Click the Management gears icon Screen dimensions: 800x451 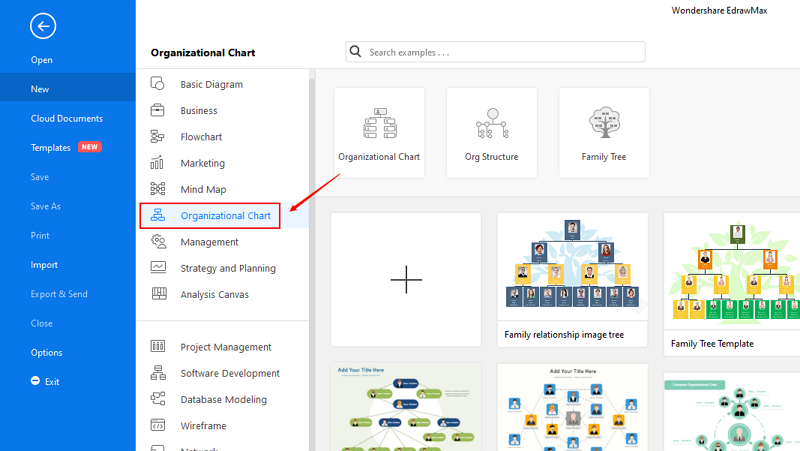pyautogui.click(x=158, y=241)
